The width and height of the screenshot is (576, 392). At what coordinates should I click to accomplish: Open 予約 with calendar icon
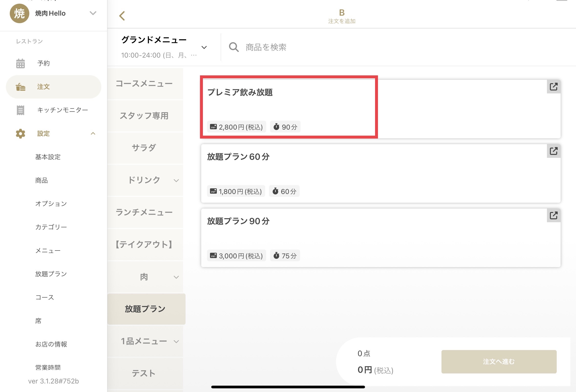[21, 63]
